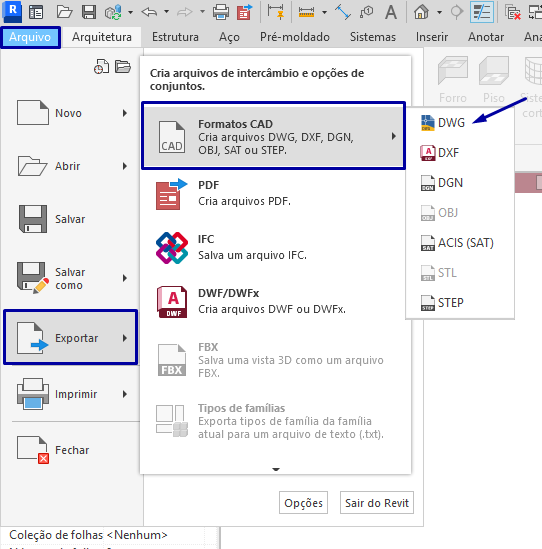Image resolution: width=542 pixels, height=549 pixels.
Task: Switch to the Arquitetura tab
Action: [102, 37]
